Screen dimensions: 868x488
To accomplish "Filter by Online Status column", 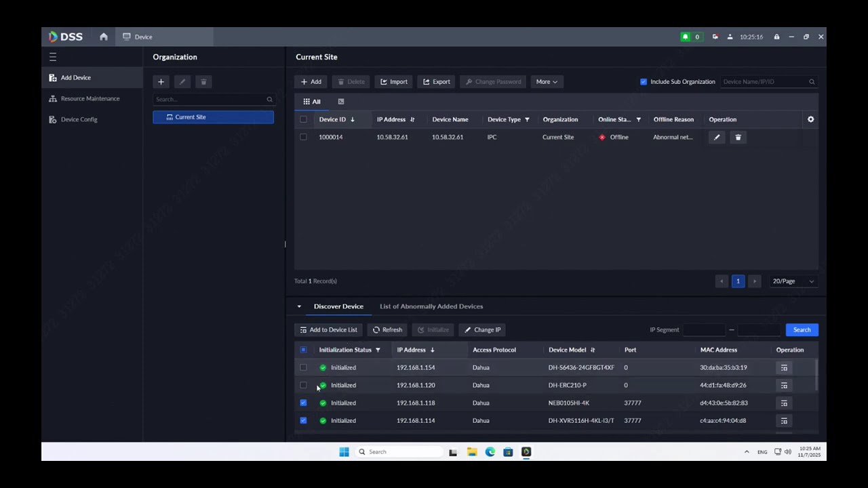I will coord(638,119).
